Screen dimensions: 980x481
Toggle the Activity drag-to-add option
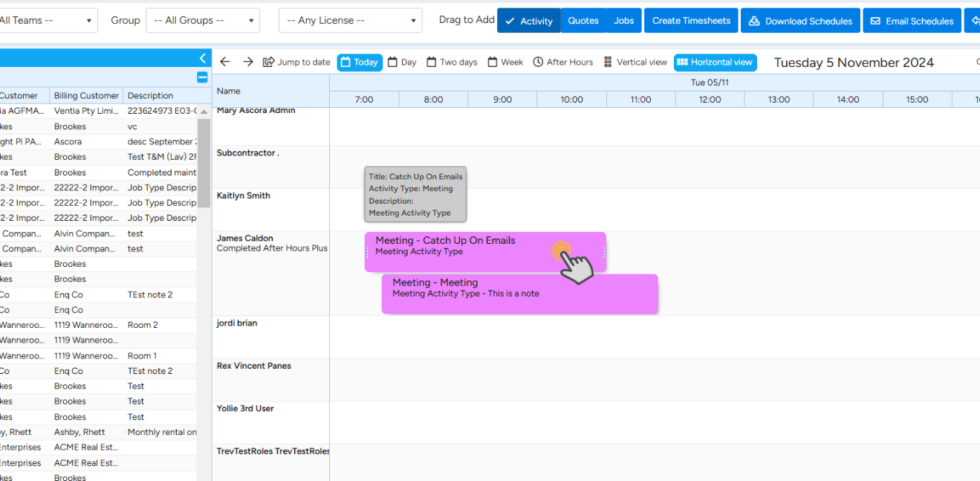pos(528,21)
